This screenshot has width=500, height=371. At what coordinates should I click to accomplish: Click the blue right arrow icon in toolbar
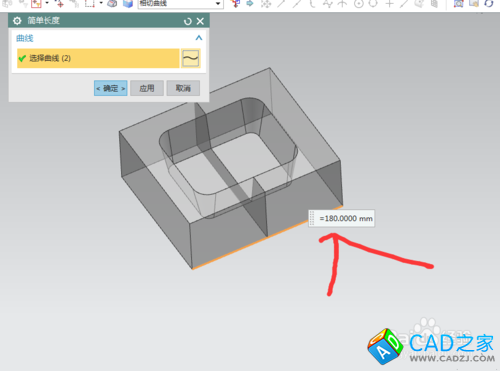[250, 4]
